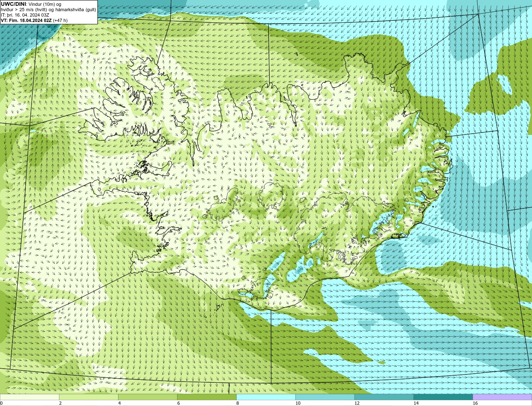
Task: Click the legend tick label '10'
Action: coord(298,403)
